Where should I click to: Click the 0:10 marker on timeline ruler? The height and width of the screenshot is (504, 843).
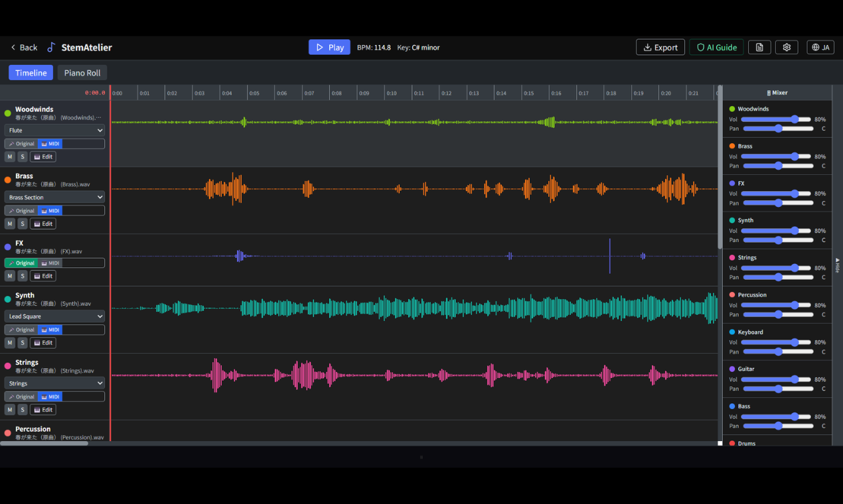(x=392, y=94)
